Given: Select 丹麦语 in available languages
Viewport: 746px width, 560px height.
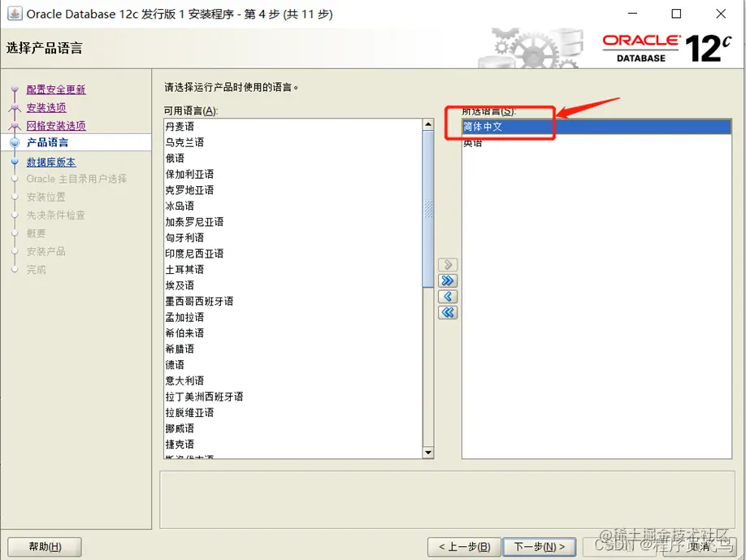Looking at the screenshot, I should (x=293, y=127).
